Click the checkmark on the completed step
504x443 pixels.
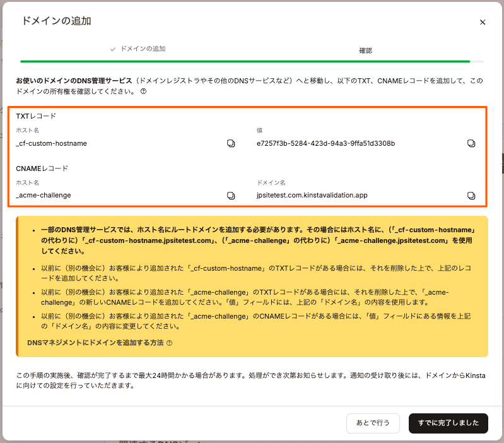pos(113,49)
